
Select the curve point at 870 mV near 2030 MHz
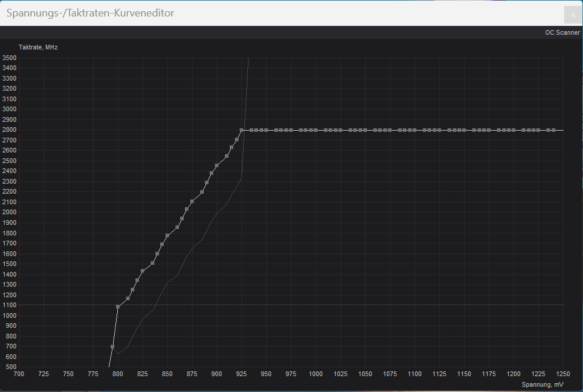pos(187,209)
